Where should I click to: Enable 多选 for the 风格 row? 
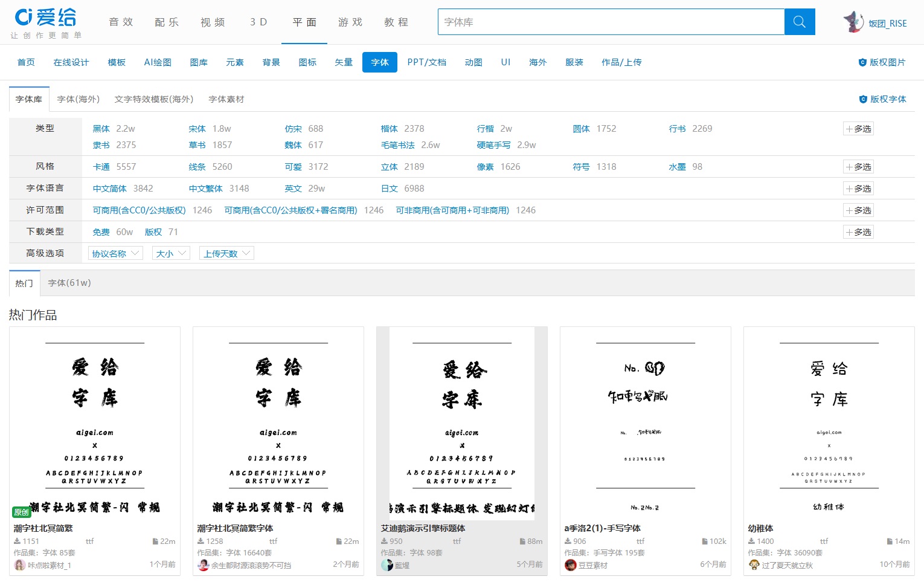(858, 167)
